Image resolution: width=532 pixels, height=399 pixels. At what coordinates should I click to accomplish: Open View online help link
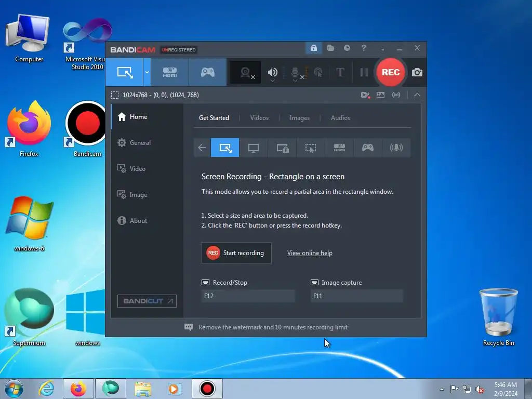pos(310,253)
